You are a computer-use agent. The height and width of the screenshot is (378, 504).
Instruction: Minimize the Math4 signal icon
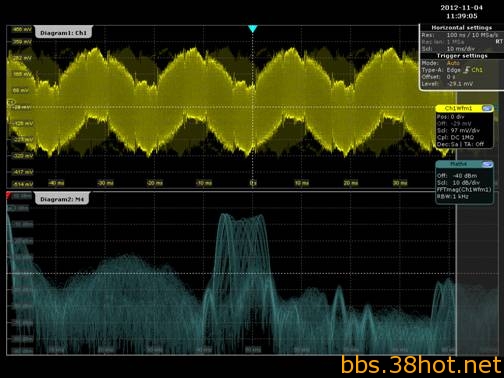[487, 164]
